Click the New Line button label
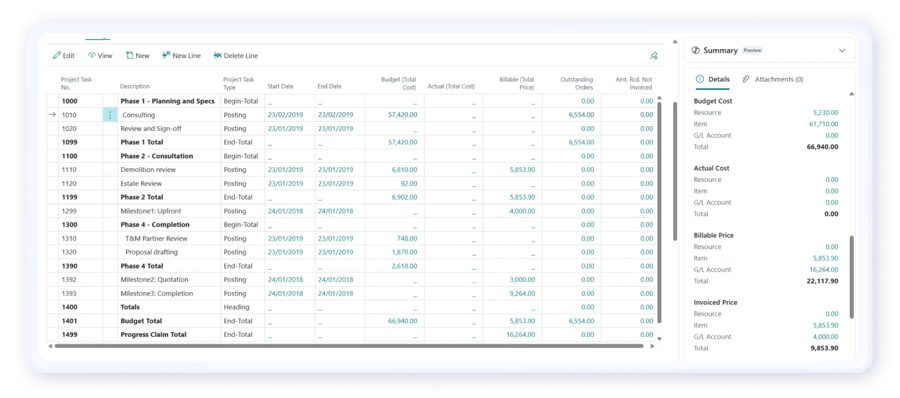The image size is (900, 398). [x=187, y=56]
